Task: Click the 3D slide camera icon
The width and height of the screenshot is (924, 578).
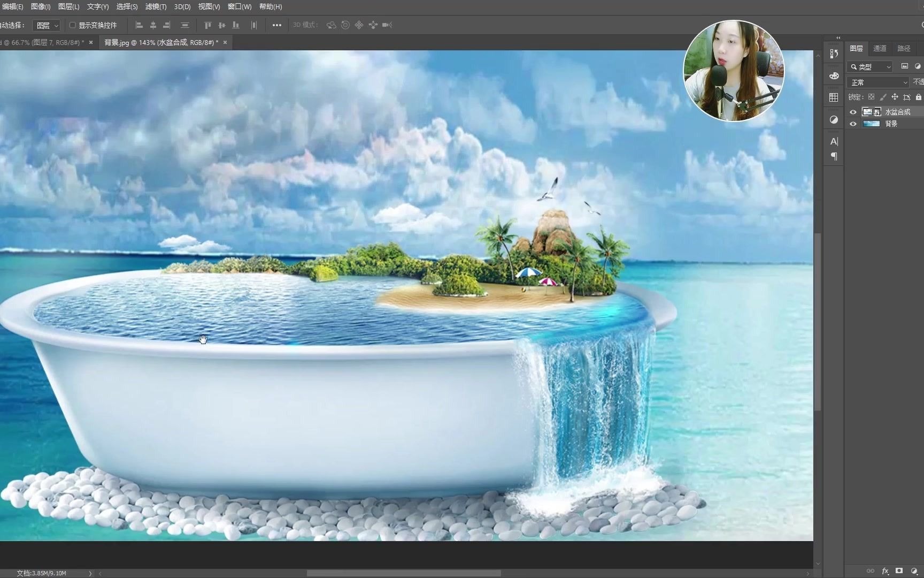Action: [373, 25]
